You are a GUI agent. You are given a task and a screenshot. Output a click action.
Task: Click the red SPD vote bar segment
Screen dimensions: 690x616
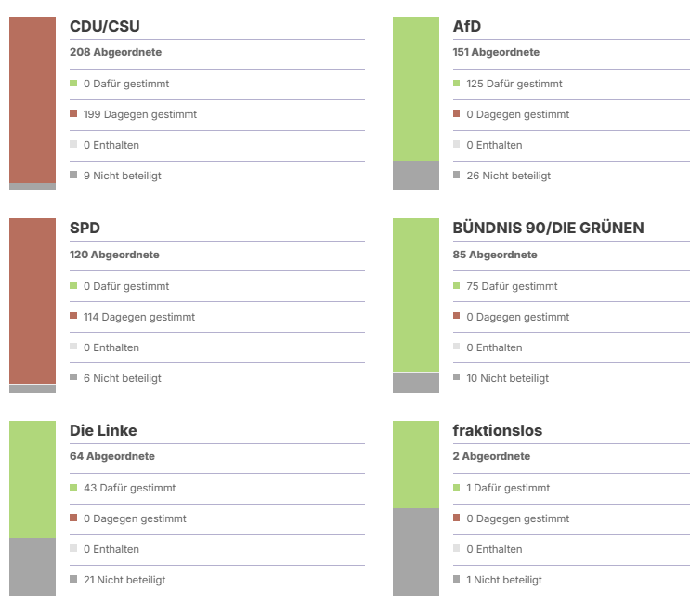pos(33,301)
